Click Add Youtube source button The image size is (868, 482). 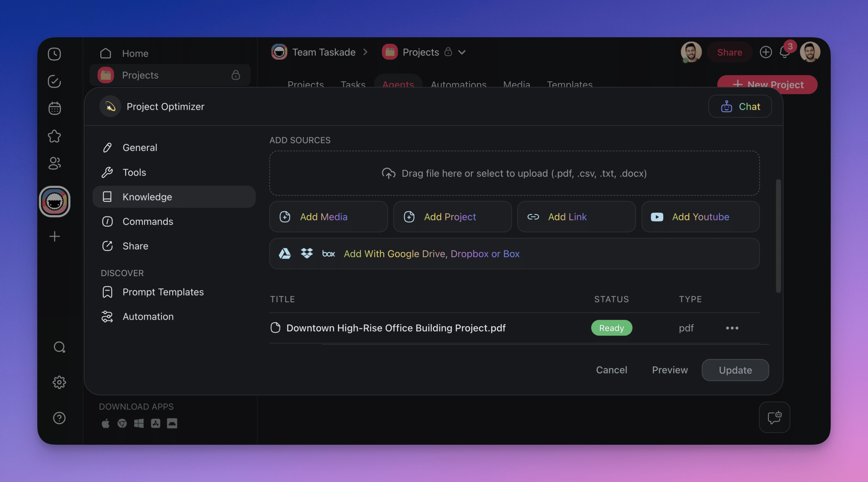click(x=700, y=217)
